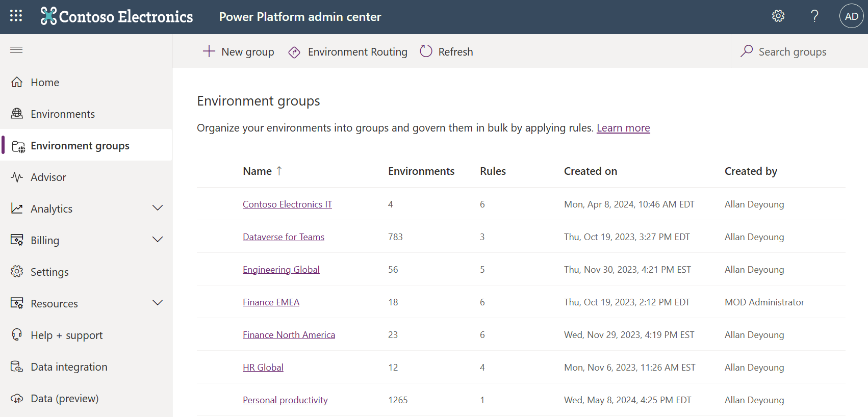
Task: Open the Finance EMEA group link
Action: point(271,302)
